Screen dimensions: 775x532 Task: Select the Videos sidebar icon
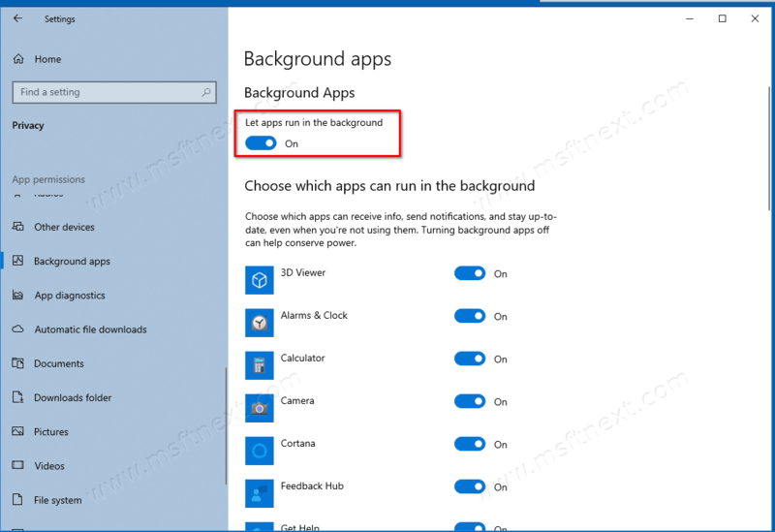pyautogui.click(x=17, y=465)
